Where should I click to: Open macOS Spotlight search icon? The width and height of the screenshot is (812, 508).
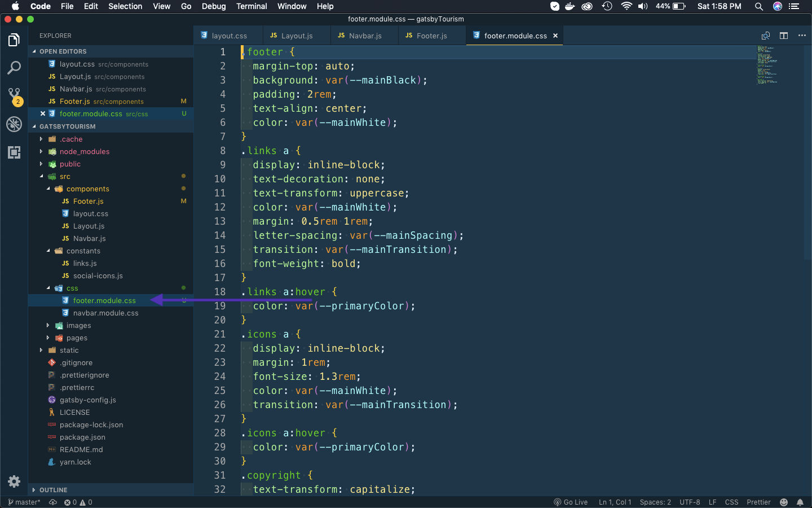759,6
